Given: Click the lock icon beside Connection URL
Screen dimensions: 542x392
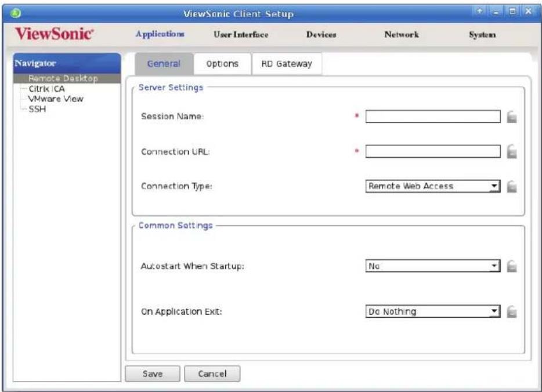Looking at the screenshot, I should 512,151.
